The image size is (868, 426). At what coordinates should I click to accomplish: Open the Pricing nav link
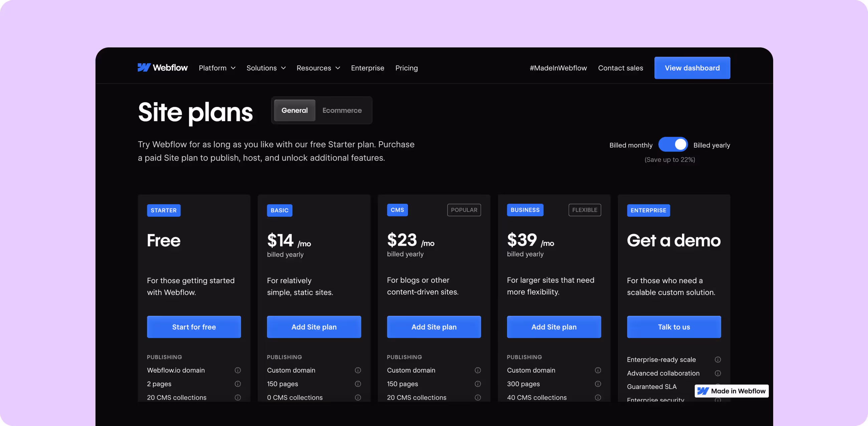(x=406, y=68)
